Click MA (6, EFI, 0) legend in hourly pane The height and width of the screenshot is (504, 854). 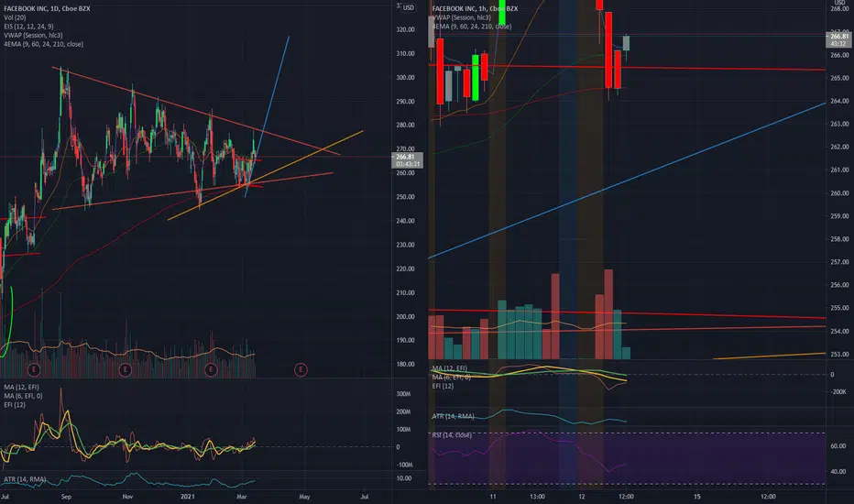452,377
